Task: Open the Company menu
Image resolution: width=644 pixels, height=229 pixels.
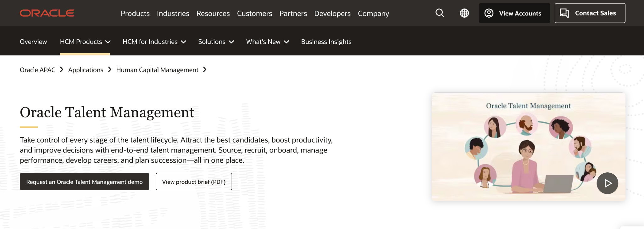Action: 374,14
